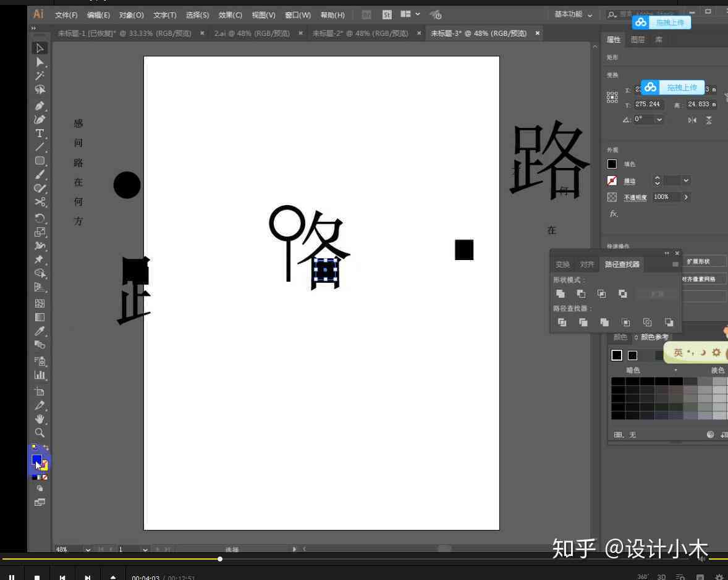Select the Paintbrush tool
This screenshot has width=728, height=580.
(40, 174)
